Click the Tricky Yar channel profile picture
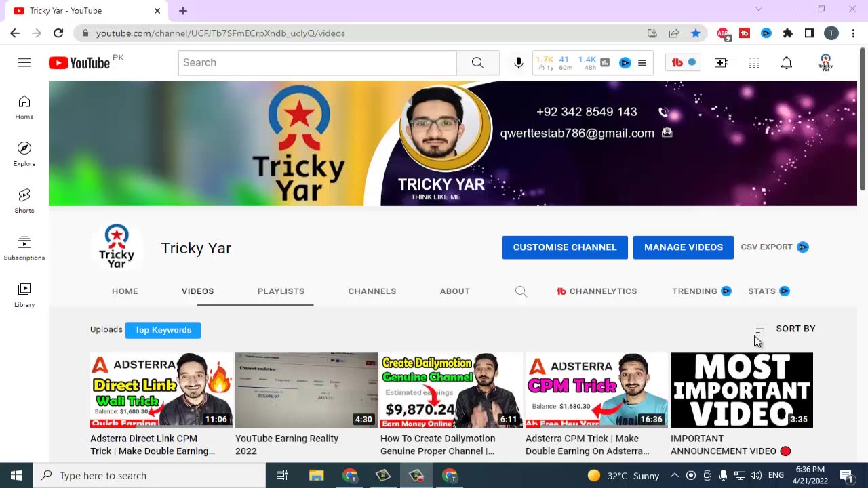Viewport: 868px width, 488px height. 117,248
